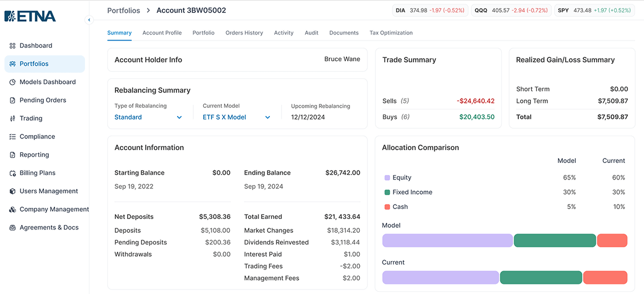Click the Upcoming Rebalancing date 12/12/2024
This screenshot has height=294, width=644.
308,117
